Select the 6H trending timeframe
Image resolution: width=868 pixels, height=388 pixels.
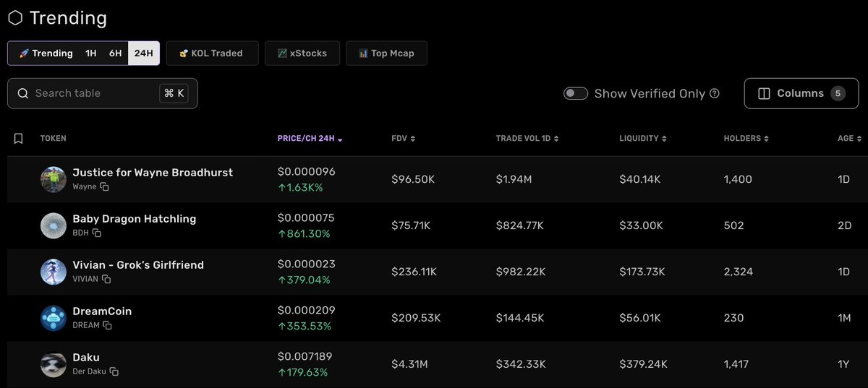tap(116, 53)
